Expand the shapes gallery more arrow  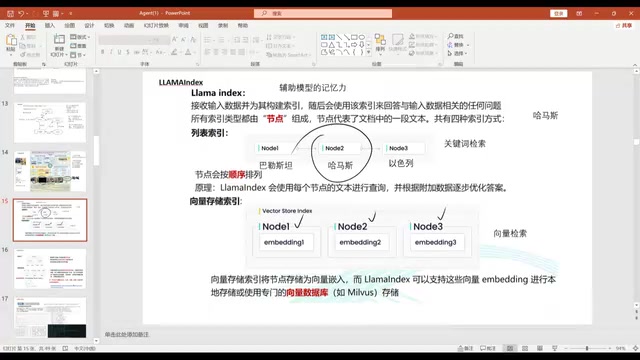coord(369,52)
